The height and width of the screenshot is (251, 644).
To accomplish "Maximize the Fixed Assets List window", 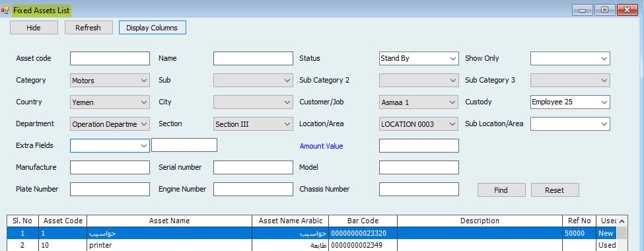I will [x=604, y=10].
